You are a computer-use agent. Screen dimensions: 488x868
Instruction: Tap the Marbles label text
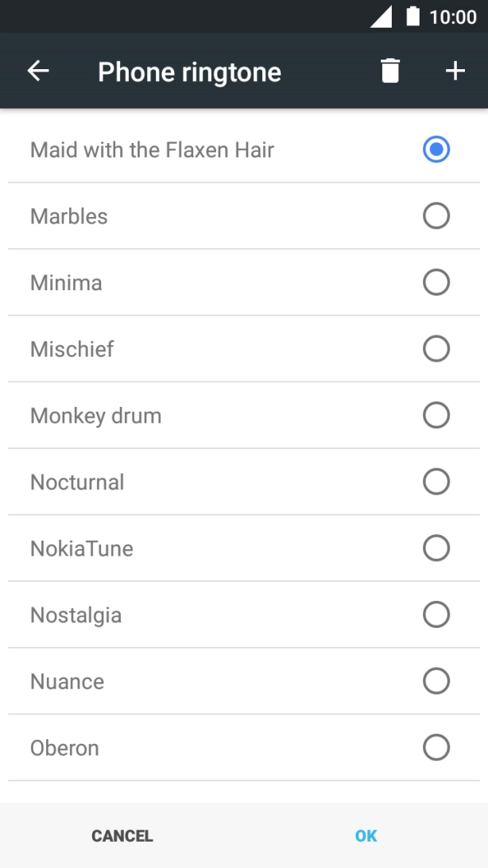pyautogui.click(x=68, y=215)
